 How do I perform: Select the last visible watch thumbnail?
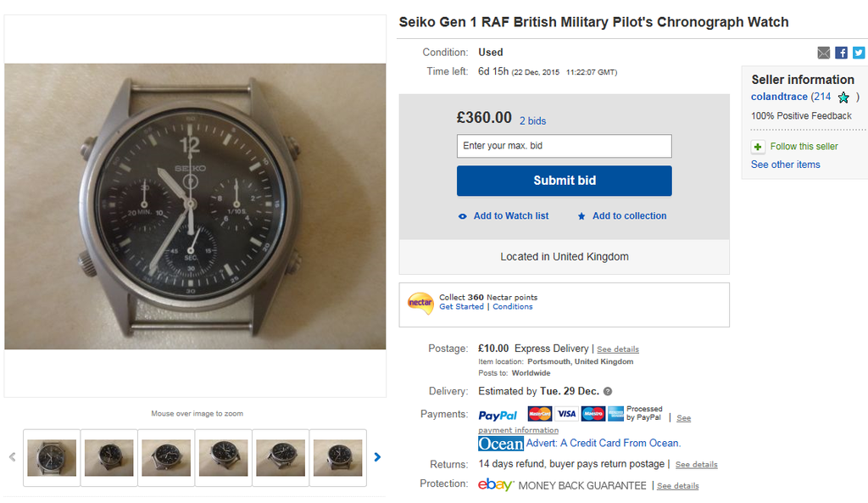pyautogui.click(x=337, y=458)
